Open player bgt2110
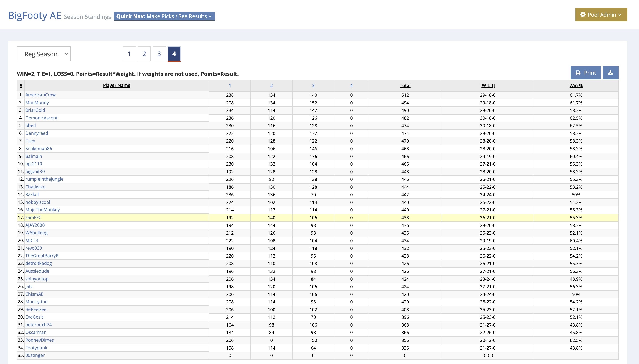 click(34, 164)
